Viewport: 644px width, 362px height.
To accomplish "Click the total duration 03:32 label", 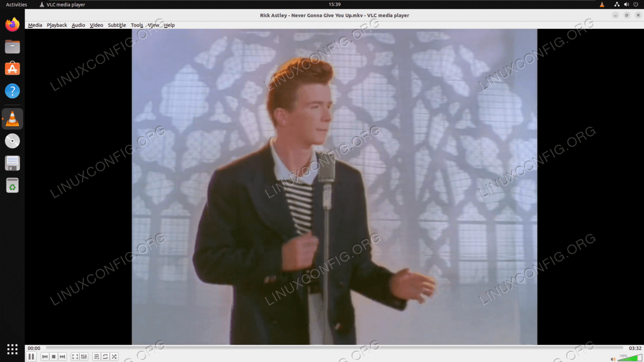I will point(635,348).
